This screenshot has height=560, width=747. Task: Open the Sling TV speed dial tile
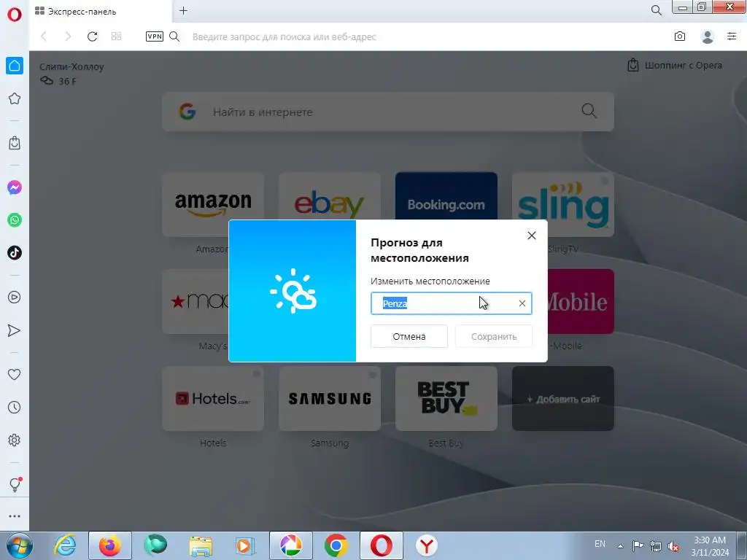click(x=563, y=204)
